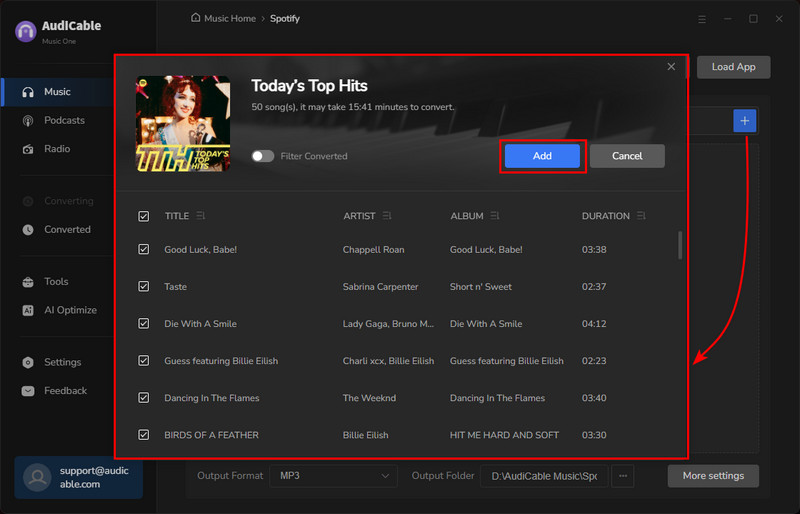Open AI Optimize in sidebar

click(70, 310)
